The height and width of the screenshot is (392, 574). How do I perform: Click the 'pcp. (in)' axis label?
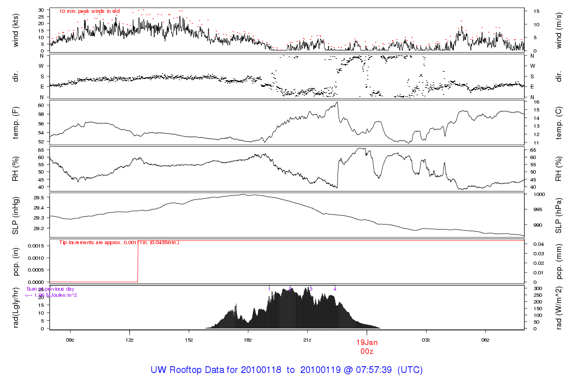[15, 262]
